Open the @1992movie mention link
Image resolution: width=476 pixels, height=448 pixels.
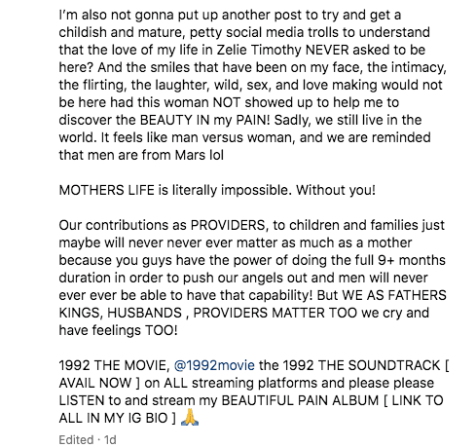click(x=214, y=365)
